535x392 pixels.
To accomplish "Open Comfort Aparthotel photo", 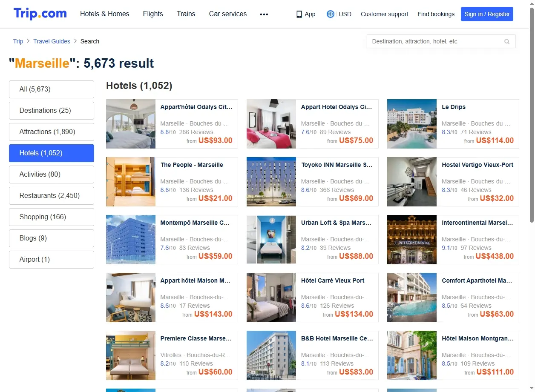I will point(412,298).
